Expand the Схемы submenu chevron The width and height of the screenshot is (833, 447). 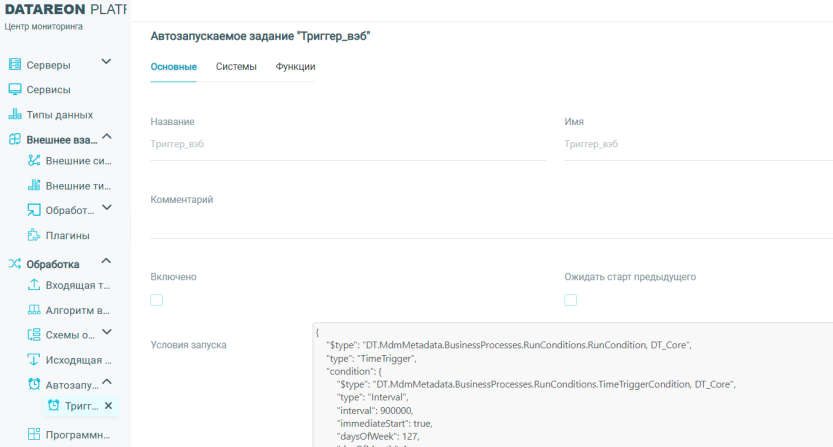107,333
